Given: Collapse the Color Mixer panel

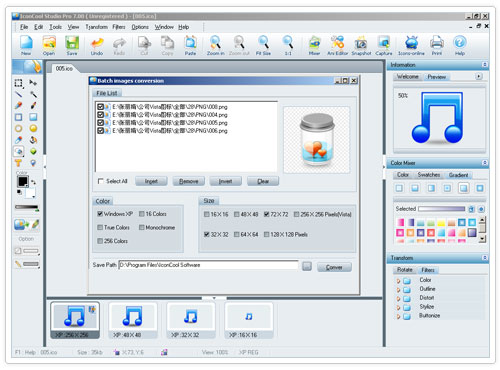Looking at the screenshot, I should (485, 163).
